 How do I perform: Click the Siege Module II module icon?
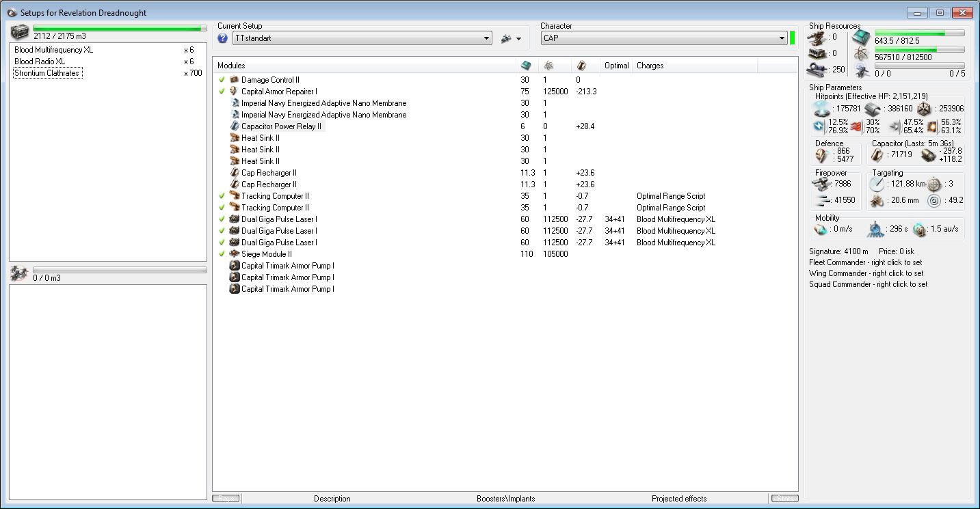pyautogui.click(x=234, y=254)
